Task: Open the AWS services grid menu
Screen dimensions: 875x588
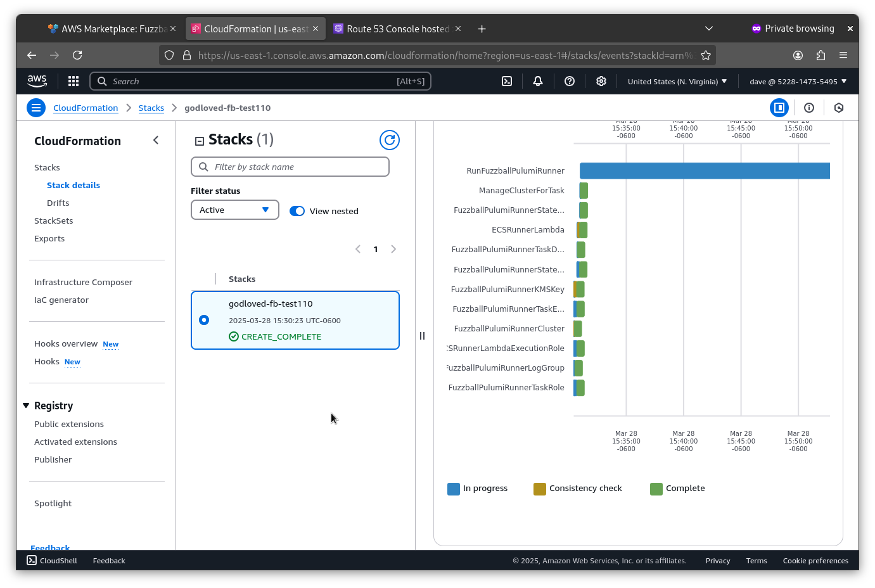Action: (73, 81)
